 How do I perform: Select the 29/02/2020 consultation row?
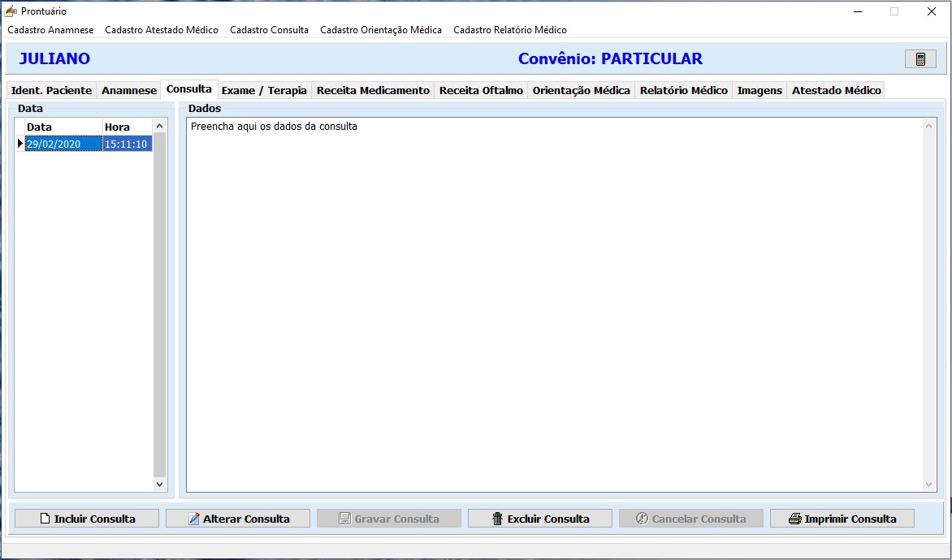[64, 144]
